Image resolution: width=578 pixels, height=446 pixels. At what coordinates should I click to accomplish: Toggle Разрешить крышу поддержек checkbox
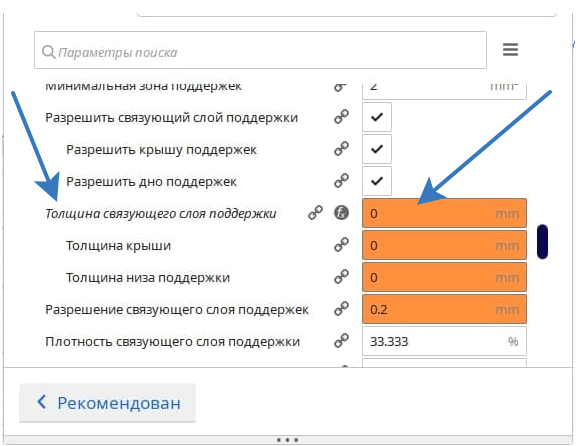click(377, 149)
